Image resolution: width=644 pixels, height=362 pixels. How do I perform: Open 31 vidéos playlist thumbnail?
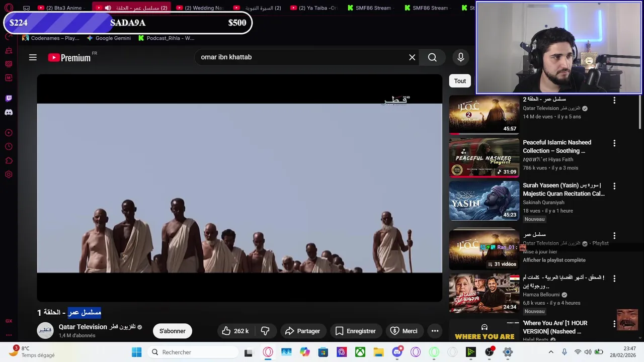[x=484, y=250]
